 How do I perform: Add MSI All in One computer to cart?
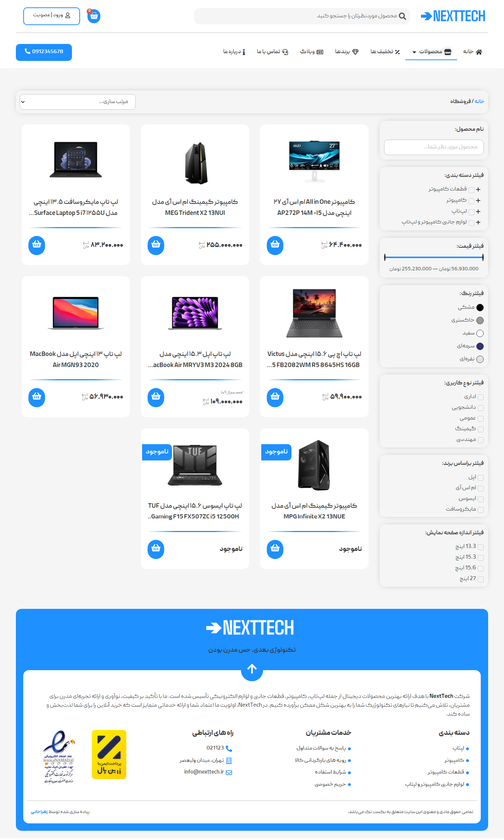pos(275,245)
